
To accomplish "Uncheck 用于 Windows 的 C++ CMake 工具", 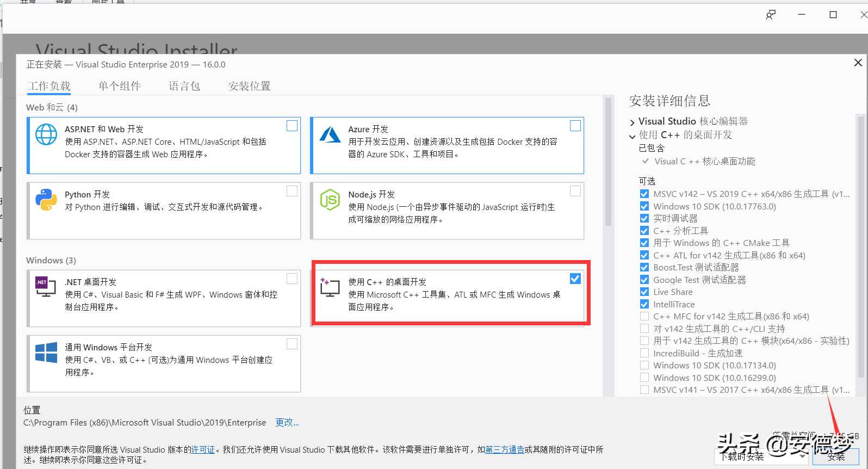I will (x=644, y=243).
